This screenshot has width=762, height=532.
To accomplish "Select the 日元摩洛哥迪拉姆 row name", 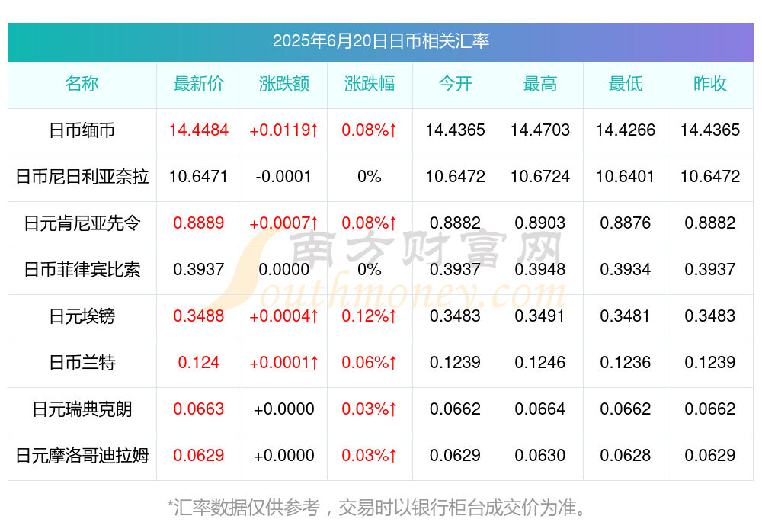I will coord(82,456).
